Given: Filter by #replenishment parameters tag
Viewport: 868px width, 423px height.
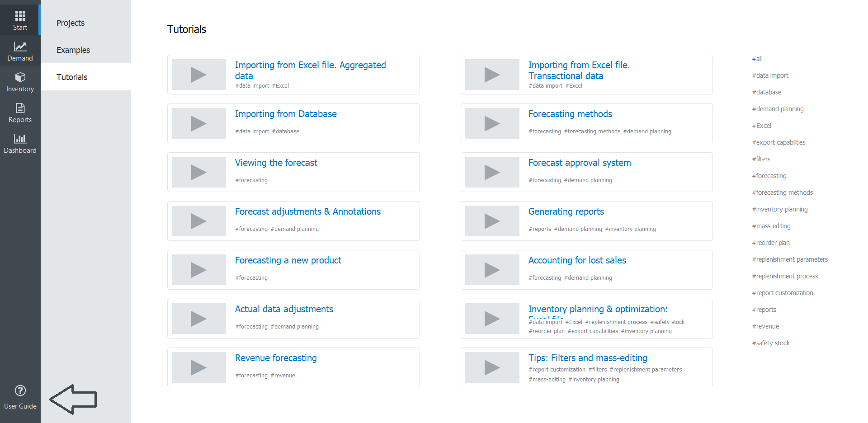Looking at the screenshot, I should click(x=790, y=259).
